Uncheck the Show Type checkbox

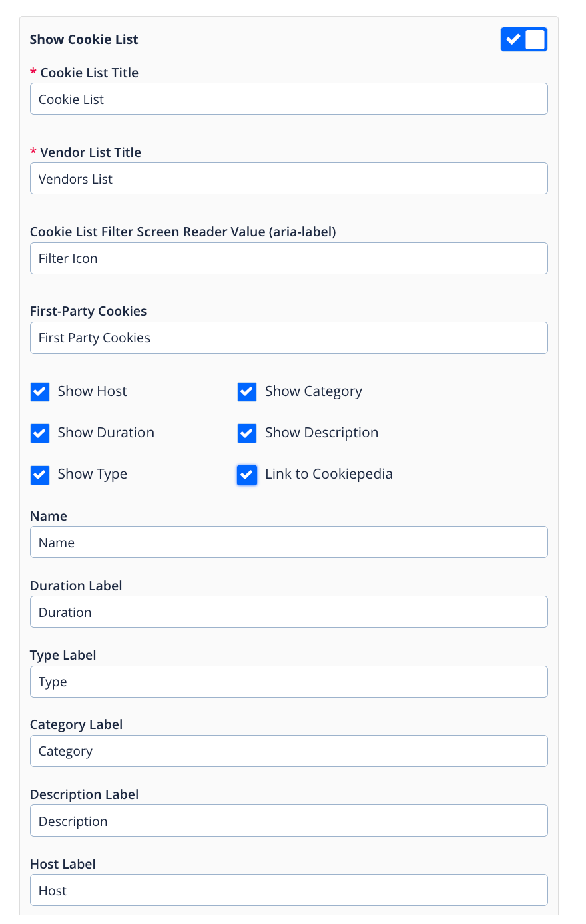[40, 475]
